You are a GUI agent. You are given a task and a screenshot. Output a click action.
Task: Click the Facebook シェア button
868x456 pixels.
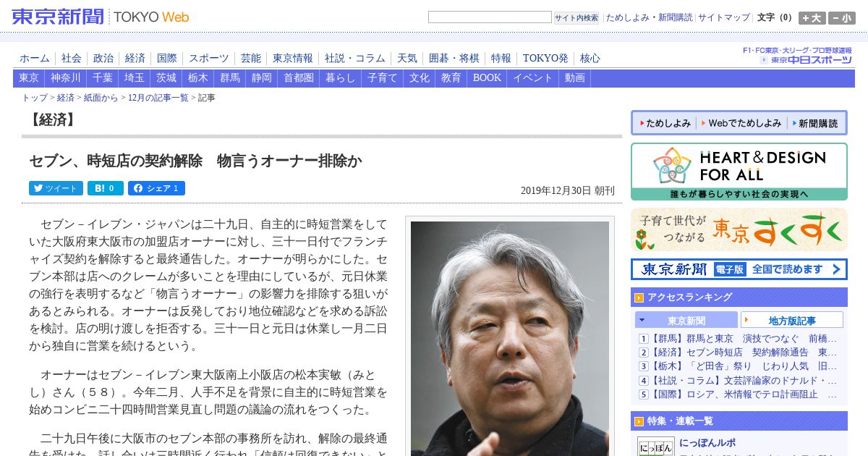click(156, 188)
